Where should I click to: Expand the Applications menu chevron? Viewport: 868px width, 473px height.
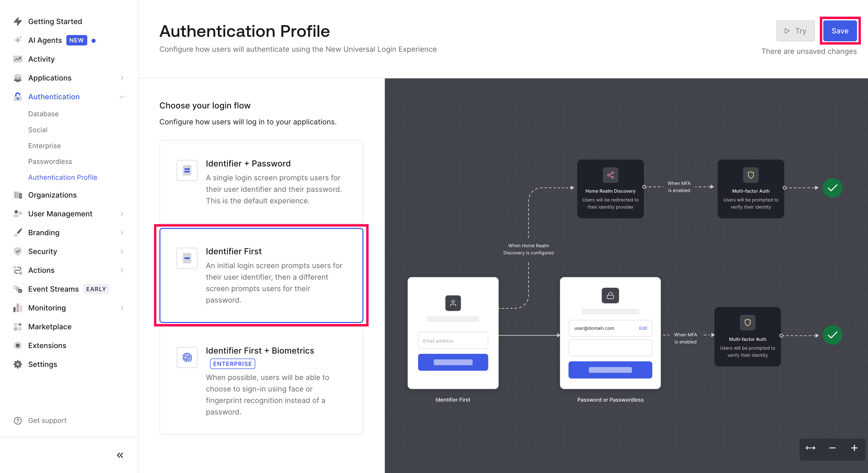coord(122,78)
